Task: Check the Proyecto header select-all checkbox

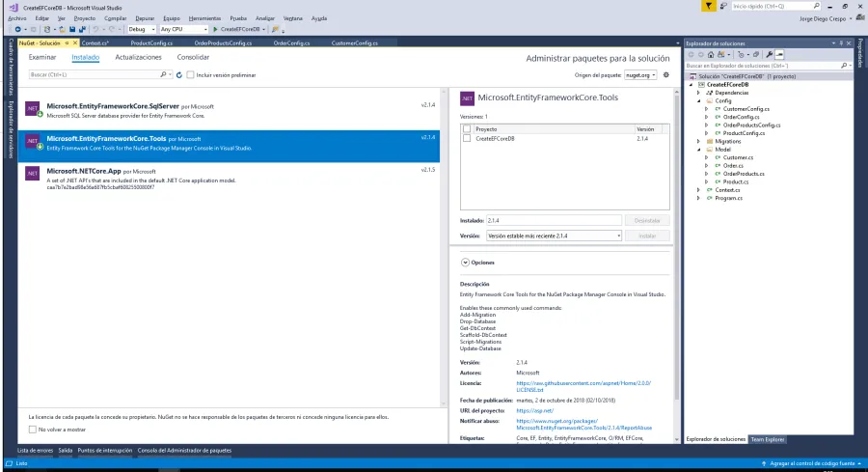Action: pos(467,129)
